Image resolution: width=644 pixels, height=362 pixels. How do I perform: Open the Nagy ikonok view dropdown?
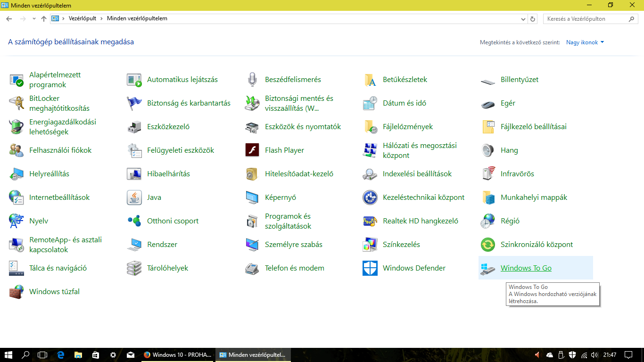(585, 42)
